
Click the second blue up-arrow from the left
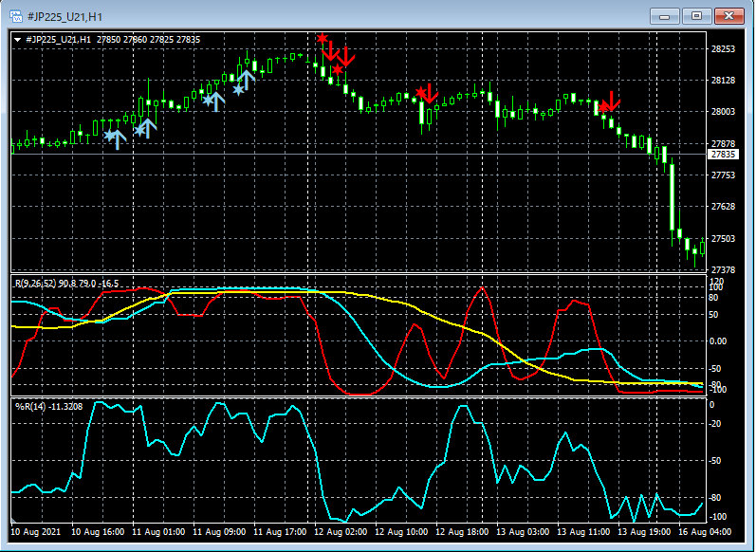(149, 128)
